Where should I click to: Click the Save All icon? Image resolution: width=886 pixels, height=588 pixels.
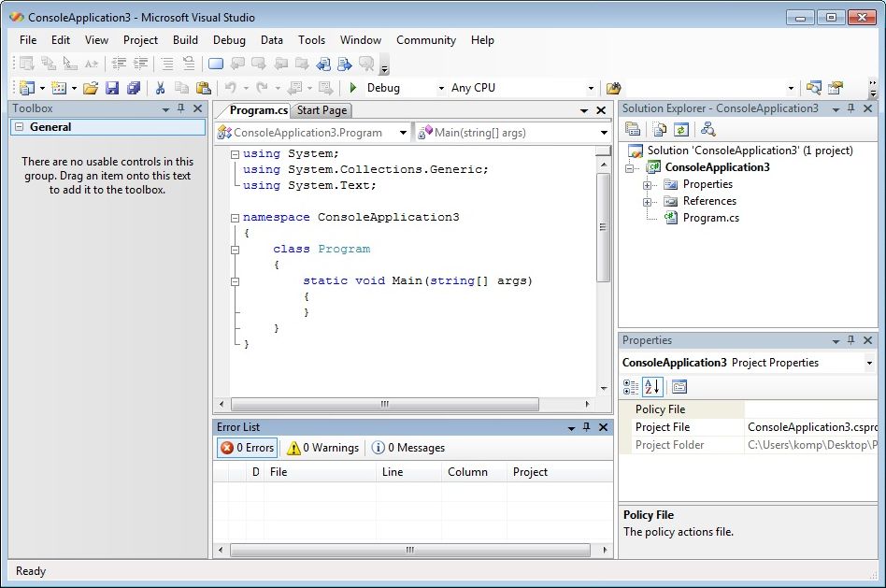(x=134, y=88)
